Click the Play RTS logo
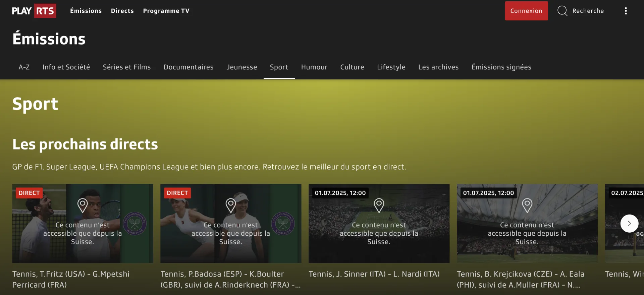This screenshot has width=644, height=295. click(34, 11)
